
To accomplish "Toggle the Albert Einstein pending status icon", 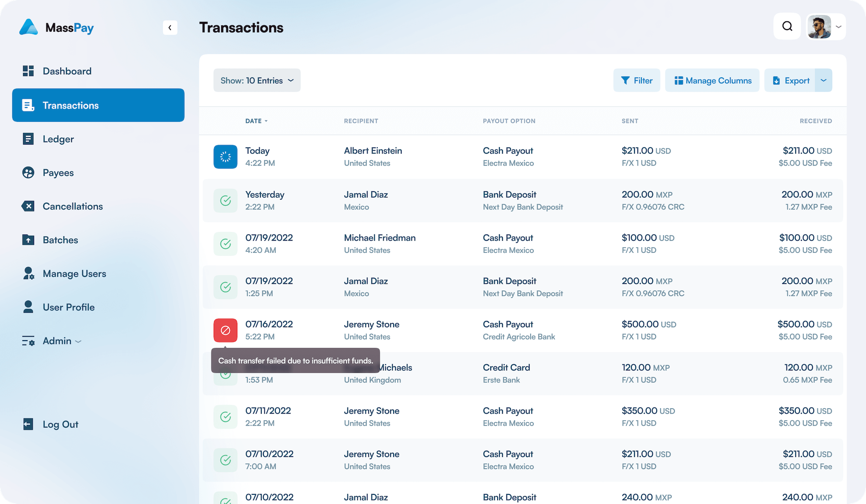I will tap(225, 157).
